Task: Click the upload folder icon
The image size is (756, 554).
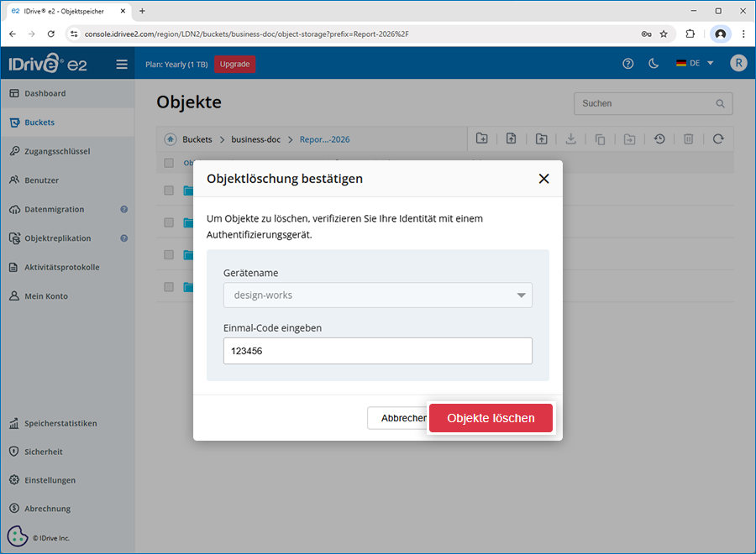Action: click(x=541, y=139)
